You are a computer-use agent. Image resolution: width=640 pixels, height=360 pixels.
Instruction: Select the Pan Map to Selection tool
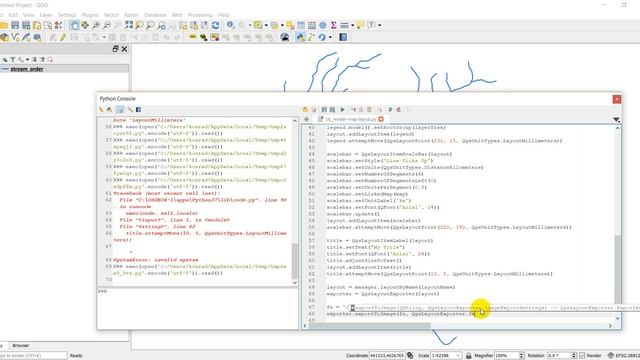(x=85, y=25)
